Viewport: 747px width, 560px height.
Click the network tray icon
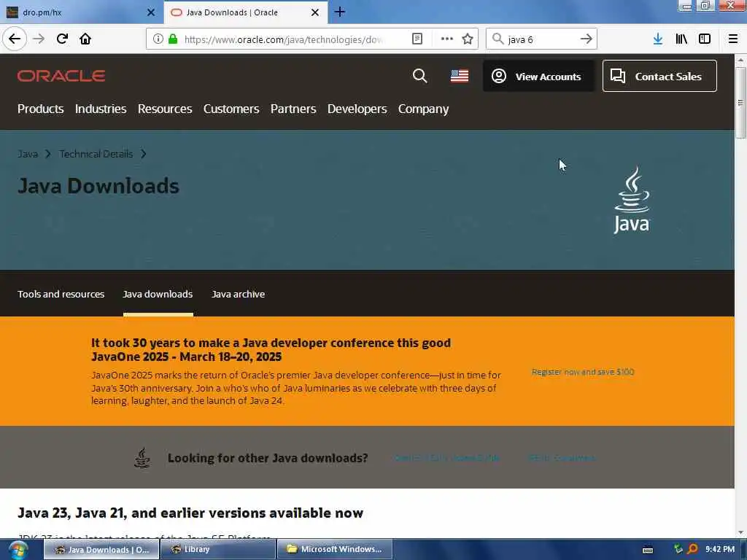678,549
